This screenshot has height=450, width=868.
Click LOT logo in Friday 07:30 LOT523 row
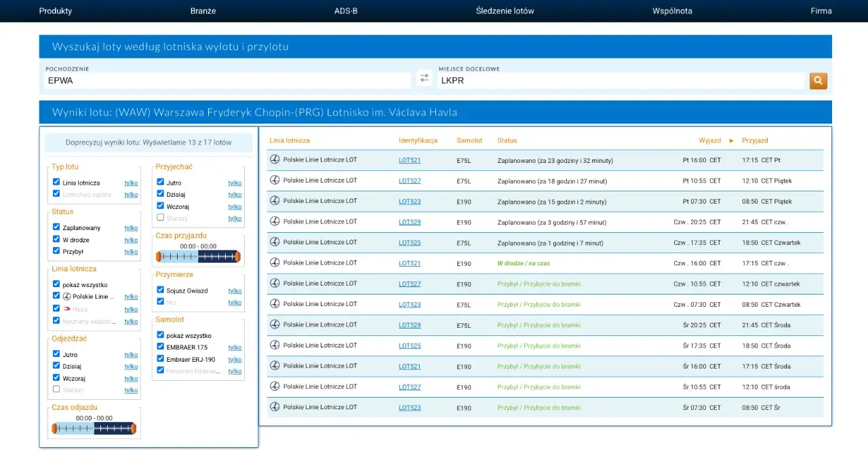(275, 201)
